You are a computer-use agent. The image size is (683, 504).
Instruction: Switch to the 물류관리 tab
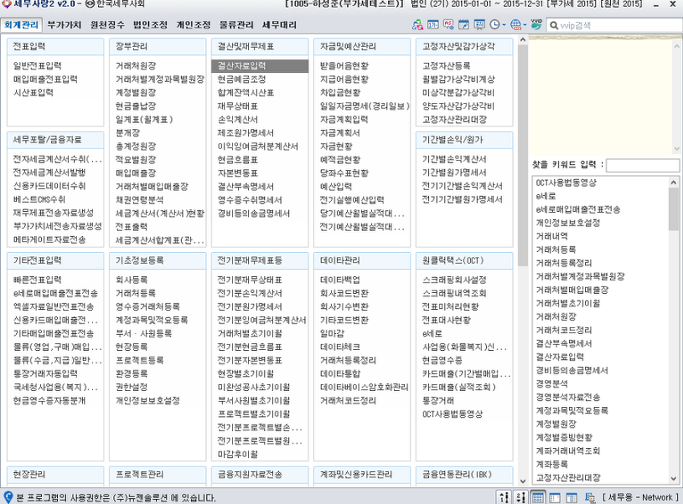coord(236,25)
